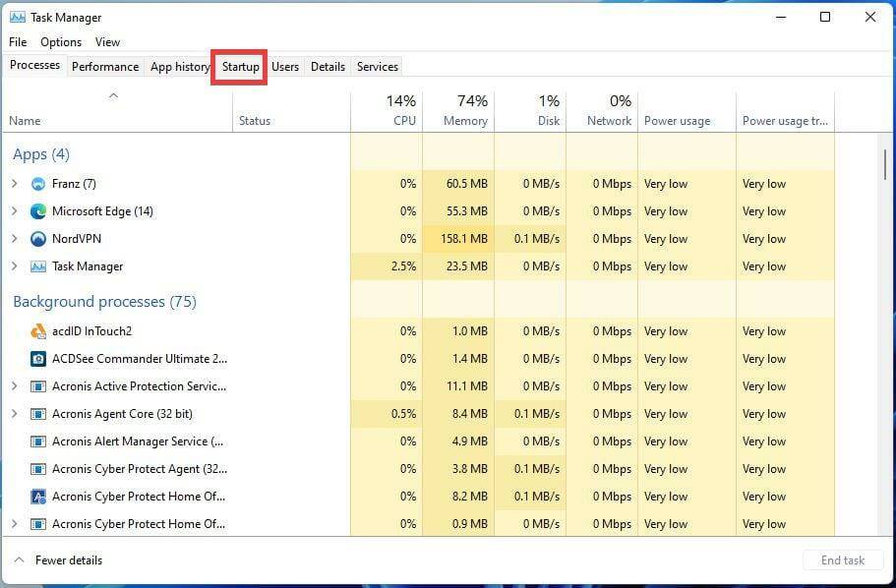Click the acdID InTouch2 process icon
This screenshot has width=896, height=588.
coord(37,331)
